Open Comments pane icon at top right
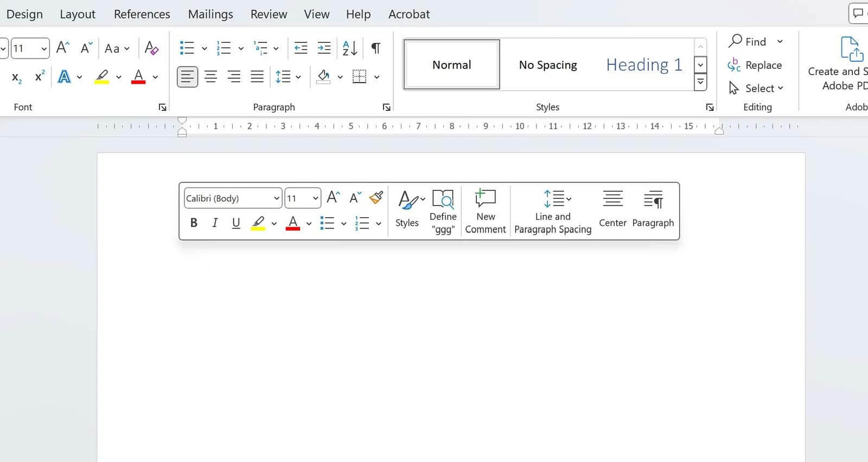868x462 pixels. (x=859, y=13)
